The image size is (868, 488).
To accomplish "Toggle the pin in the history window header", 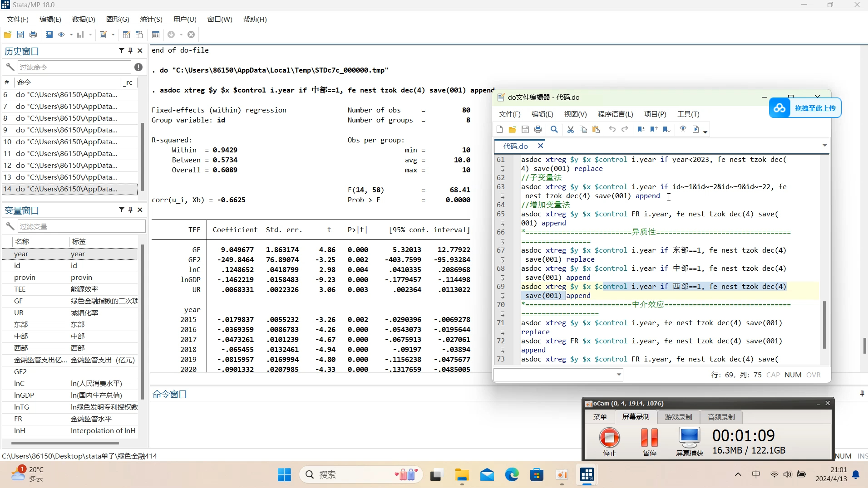I will click(130, 50).
